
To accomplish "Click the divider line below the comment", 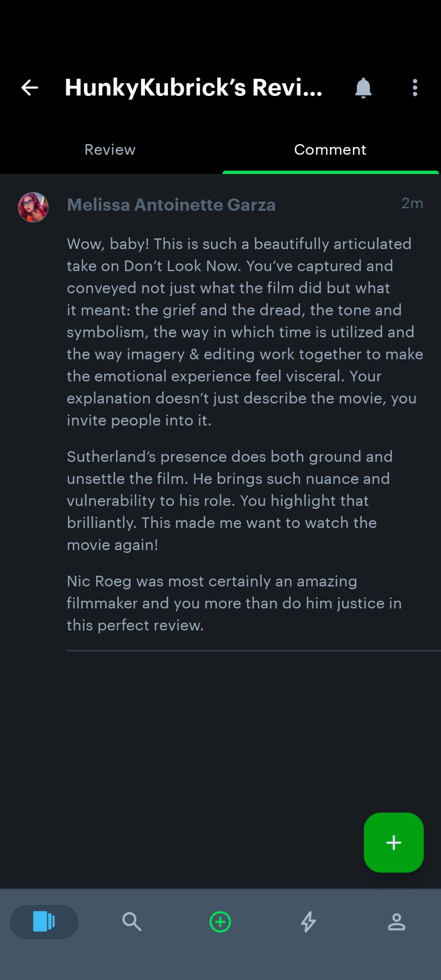I will [x=253, y=651].
